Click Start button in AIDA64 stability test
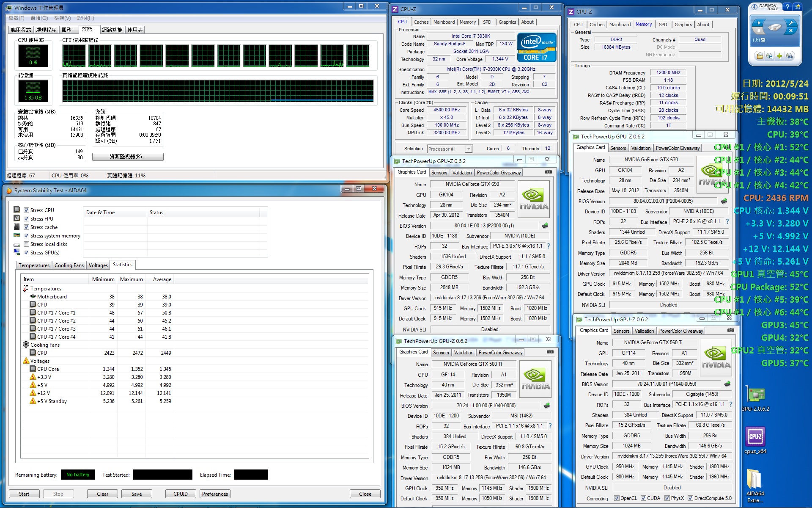This screenshot has width=812, height=508. click(x=24, y=494)
